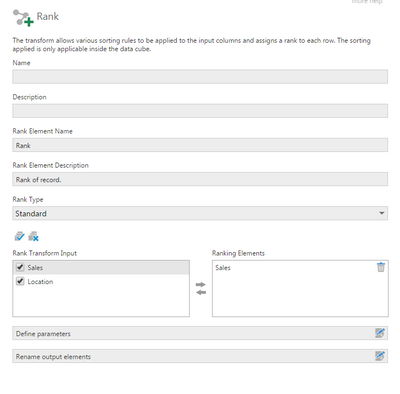The image size is (400, 394).
Task: Click the Rank Element Name field
Action: (200, 145)
